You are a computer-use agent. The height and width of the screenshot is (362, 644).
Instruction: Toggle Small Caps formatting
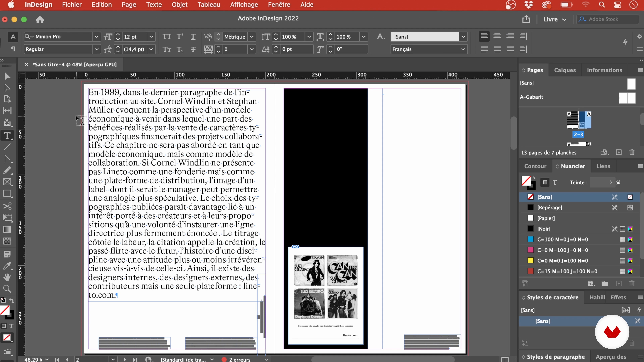click(167, 49)
